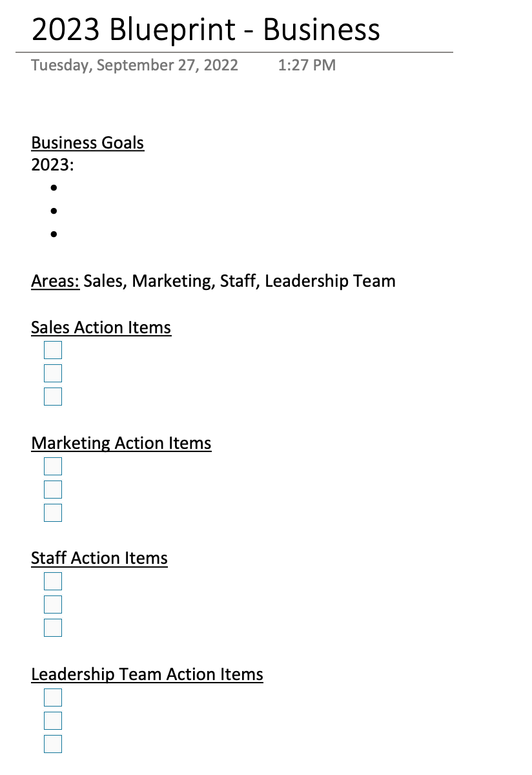Toggle third Staff Action Items checkbox
Screen dimensions: 532x775
tap(53, 628)
